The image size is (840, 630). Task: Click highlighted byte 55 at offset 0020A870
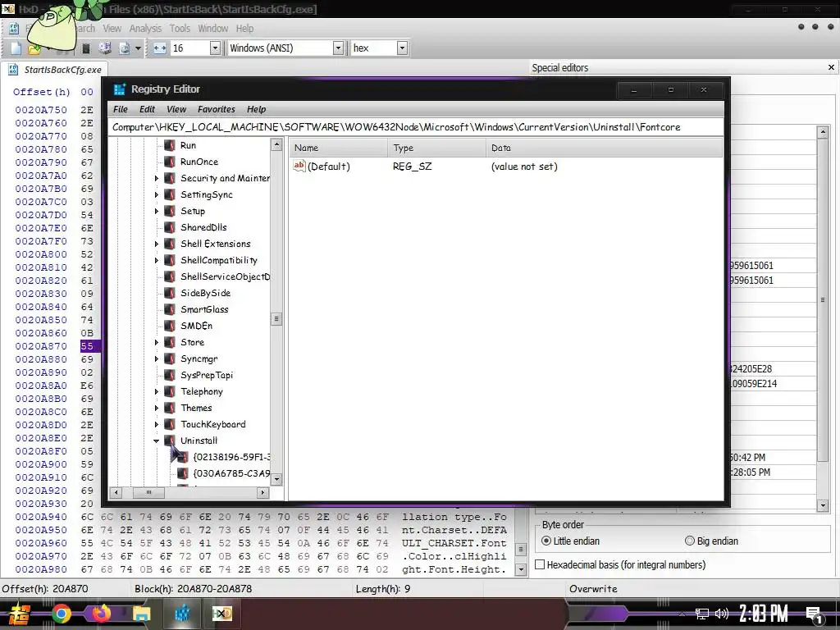pyautogui.click(x=87, y=346)
